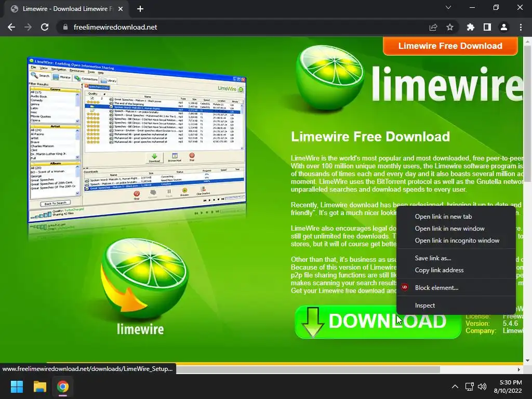The image size is (532, 399).
Task: Open the Windows Start menu
Action: 17,387
